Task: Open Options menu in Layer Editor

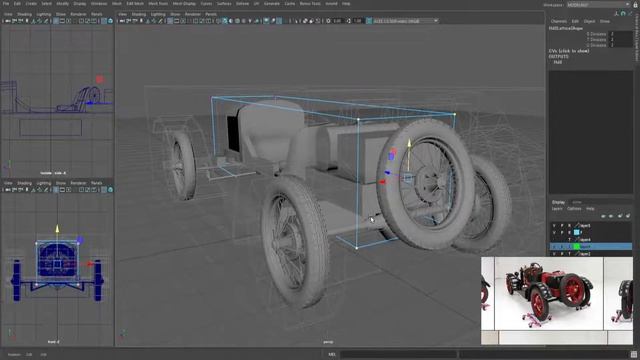Action: tap(574, 209)
